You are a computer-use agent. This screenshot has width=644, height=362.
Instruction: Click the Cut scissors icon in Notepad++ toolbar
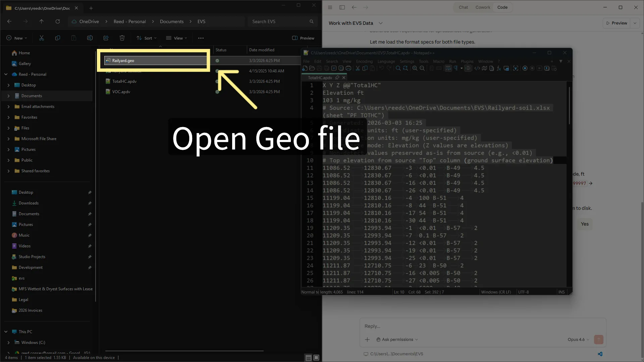click(x=358, y=68)
